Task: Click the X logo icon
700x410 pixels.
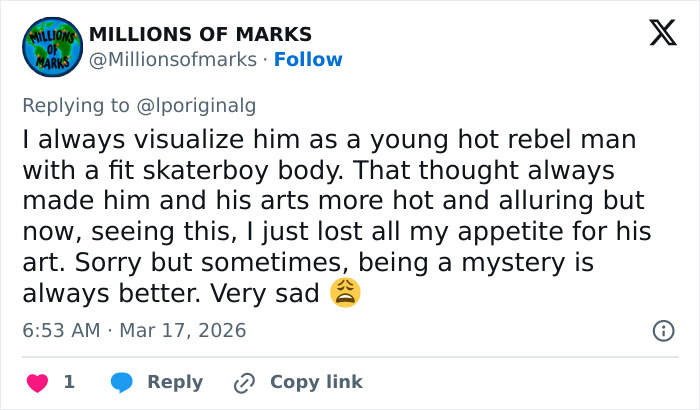Action: pyautogui.click(x=656, y=34)
